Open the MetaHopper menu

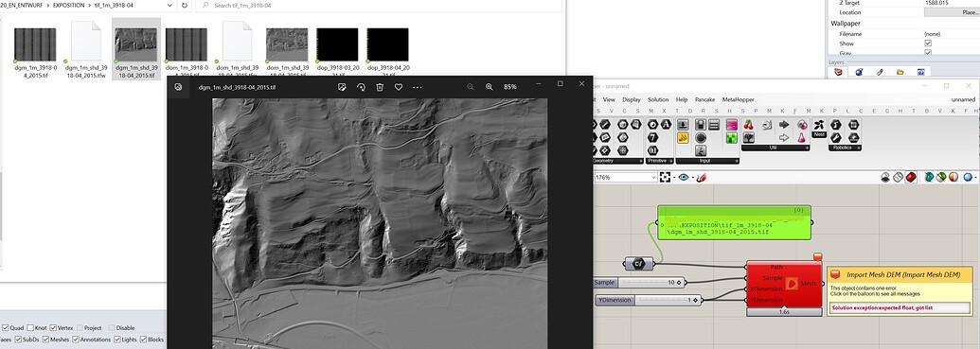tap(739, 100)
